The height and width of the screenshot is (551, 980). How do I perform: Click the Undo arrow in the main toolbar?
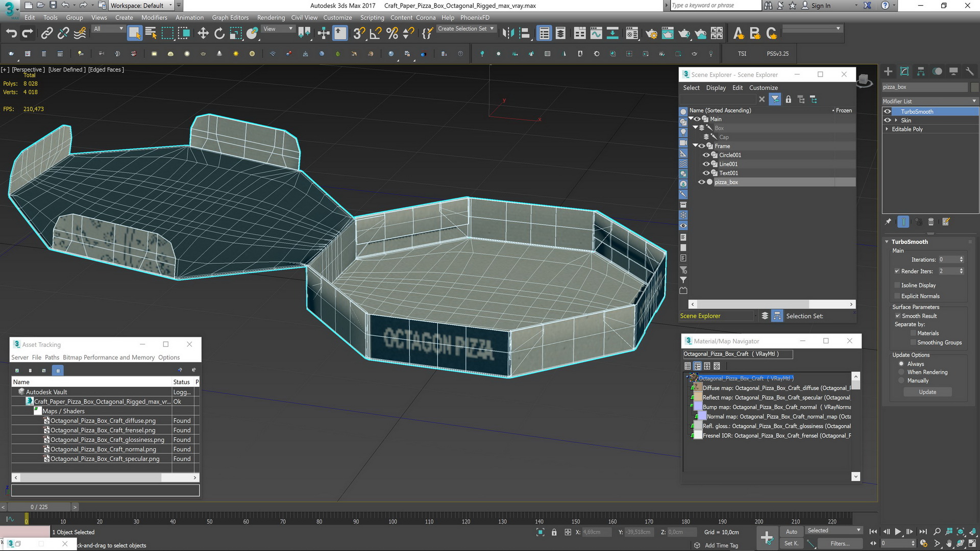tap(11, 34)
